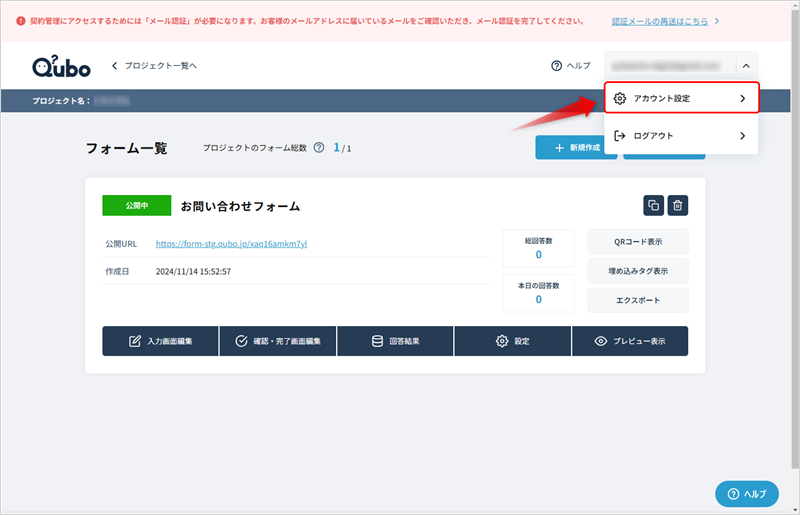Go back to プロジェクト一覧へ
800x515 pixels.
point(154,65)
